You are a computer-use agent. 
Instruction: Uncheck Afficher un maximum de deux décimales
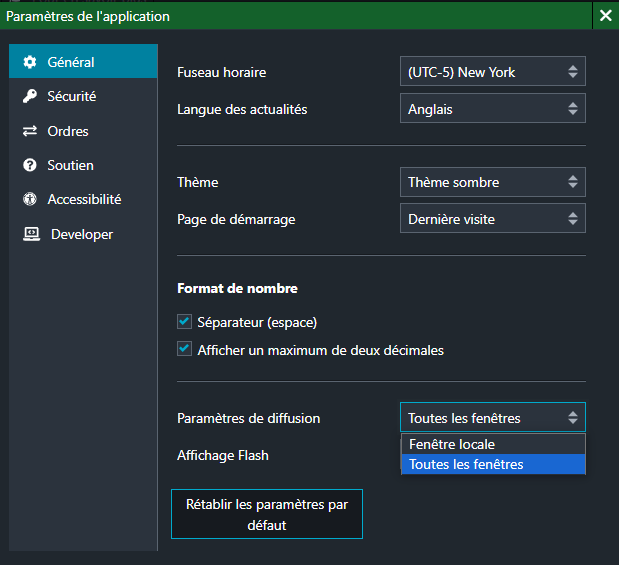click(184, 350)
